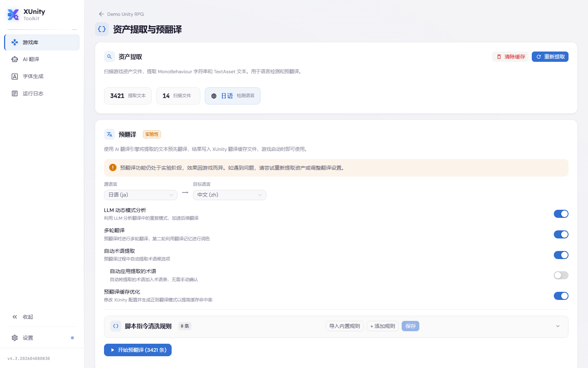Click the robot icon beside AI 翻译
The image size is (588, 368).
15,59
